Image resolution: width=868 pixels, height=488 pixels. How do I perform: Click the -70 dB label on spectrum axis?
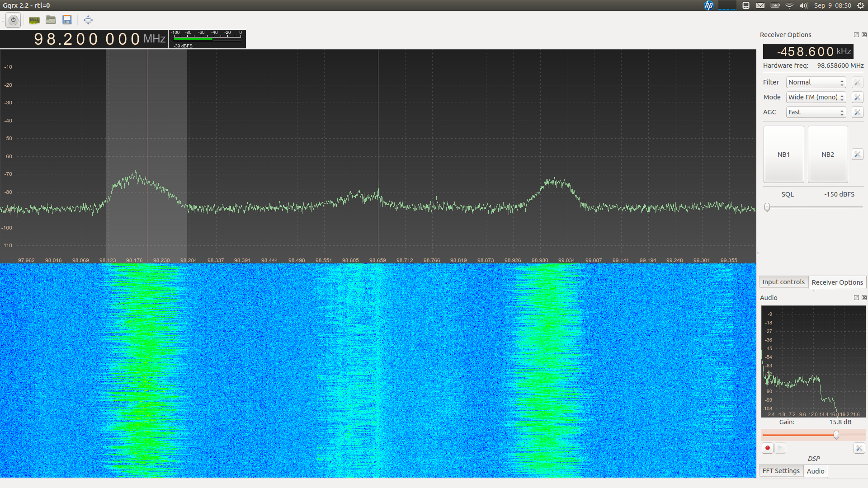coord(8,174)
